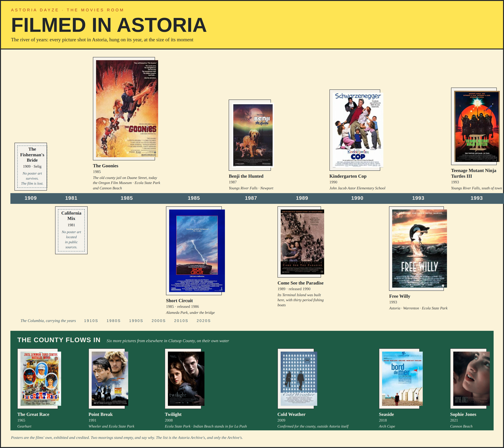Select the 1981 timeline marker
Screen dimensions: 504x448
(x=71, y=198)
